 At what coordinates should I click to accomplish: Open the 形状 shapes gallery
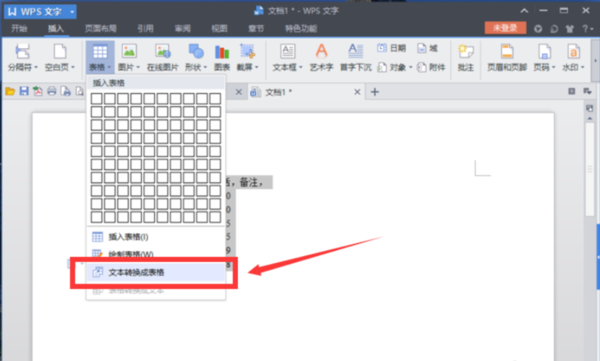(x=196, y=57)
